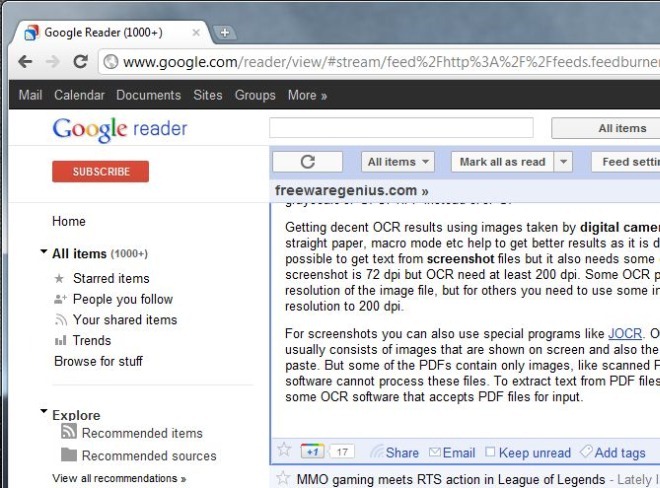Click the RSS icon beside Recommended items
Image resolution: width=660 pixels, height=488 pixels.
pyautogui.click(x=69, y=432)
